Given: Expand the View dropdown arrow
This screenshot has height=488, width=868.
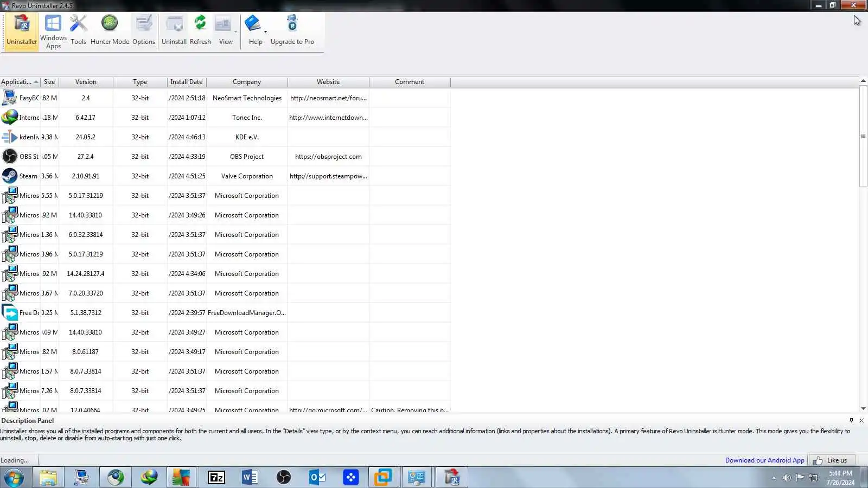Looking at the screenshot, I should 236,32.
